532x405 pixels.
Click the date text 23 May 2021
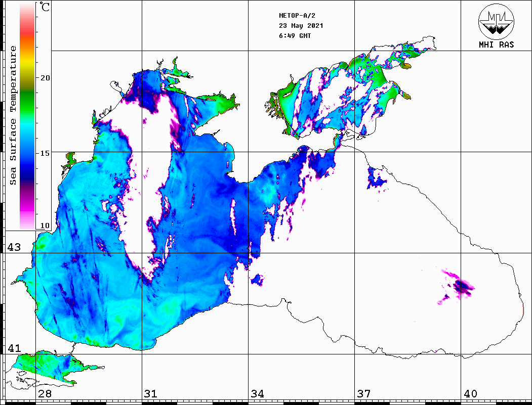[301, 26]
